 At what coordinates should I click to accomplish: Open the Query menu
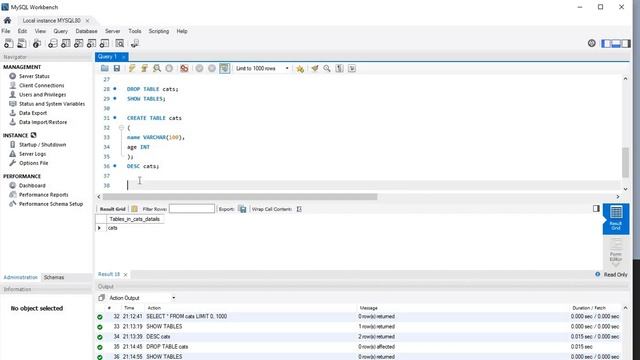click(60, 31)
